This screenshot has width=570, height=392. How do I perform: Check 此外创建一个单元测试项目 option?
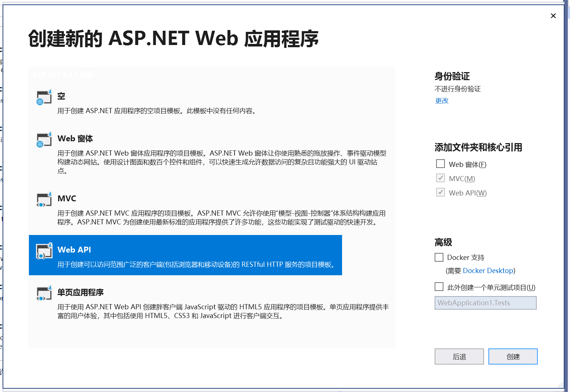(439, 287)
